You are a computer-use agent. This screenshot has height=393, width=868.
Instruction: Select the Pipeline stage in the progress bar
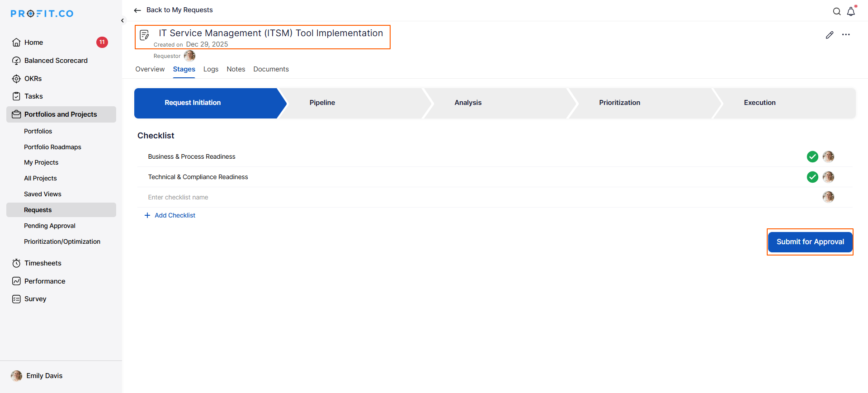[x=322, y=103]
